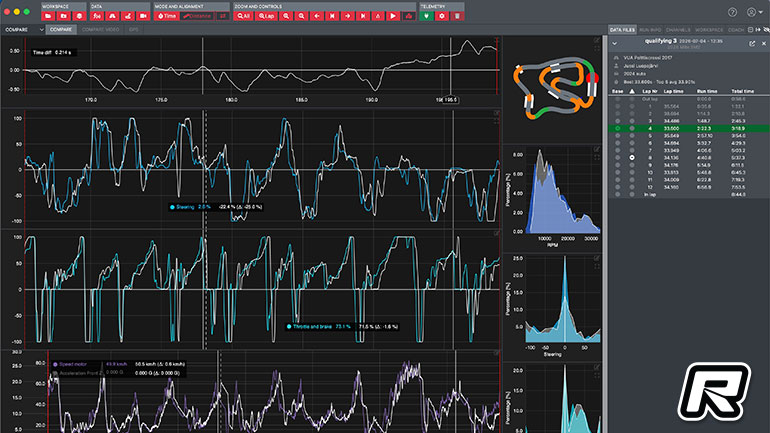Click the 195.5 cursor marker on time axis
This screenshot has width=770, height=433.
click(451, 100)
